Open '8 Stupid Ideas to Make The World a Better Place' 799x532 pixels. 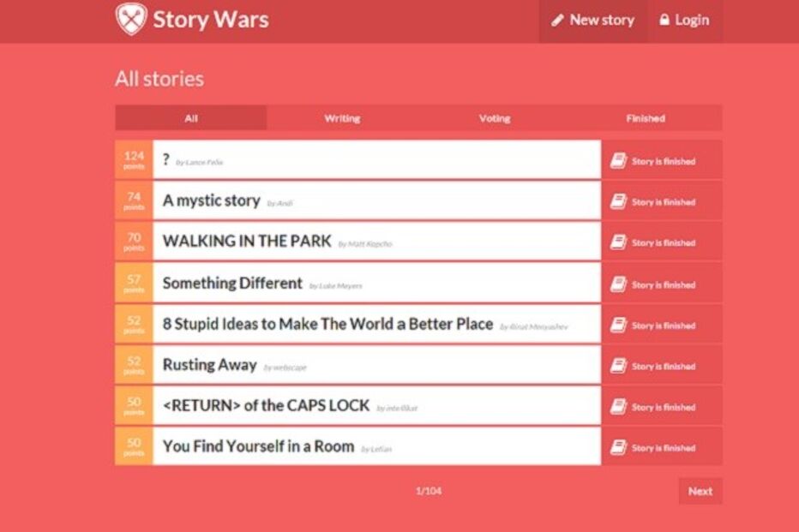click(327, 325)
